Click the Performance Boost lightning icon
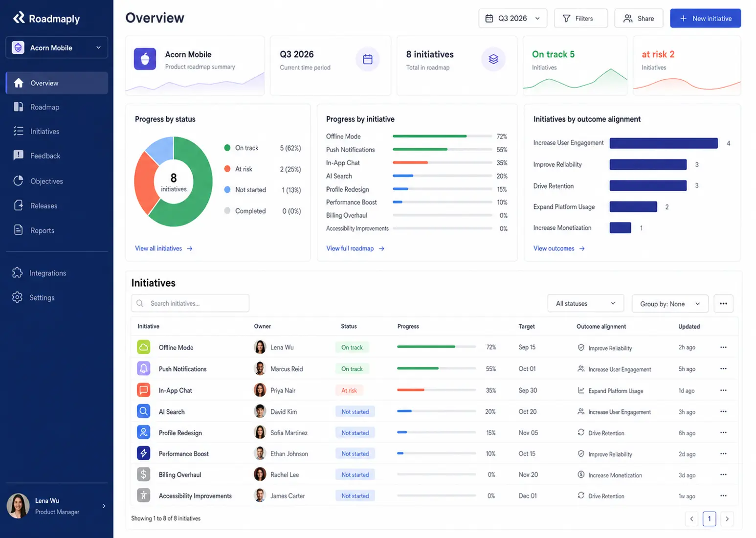 pos(143,453)
